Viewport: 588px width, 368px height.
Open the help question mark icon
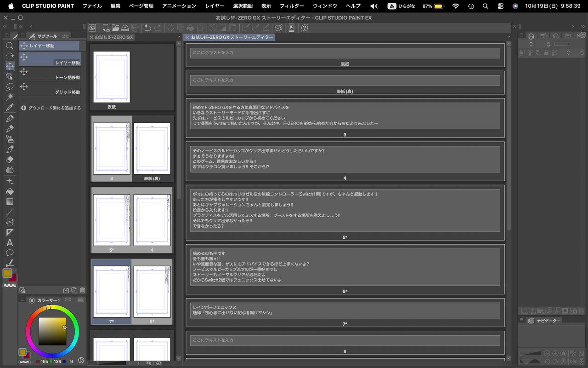pyautogui.click(x=305, y=28)
